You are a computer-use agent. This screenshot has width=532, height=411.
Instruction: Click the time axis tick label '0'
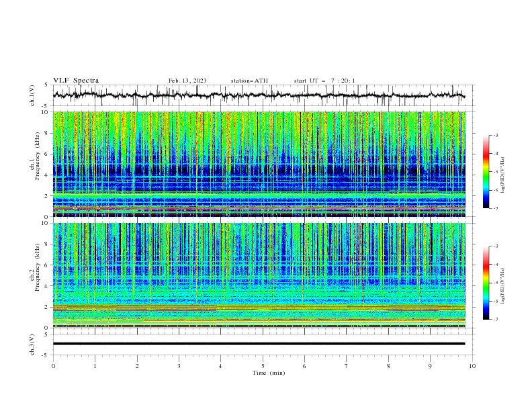pos(53,366)
